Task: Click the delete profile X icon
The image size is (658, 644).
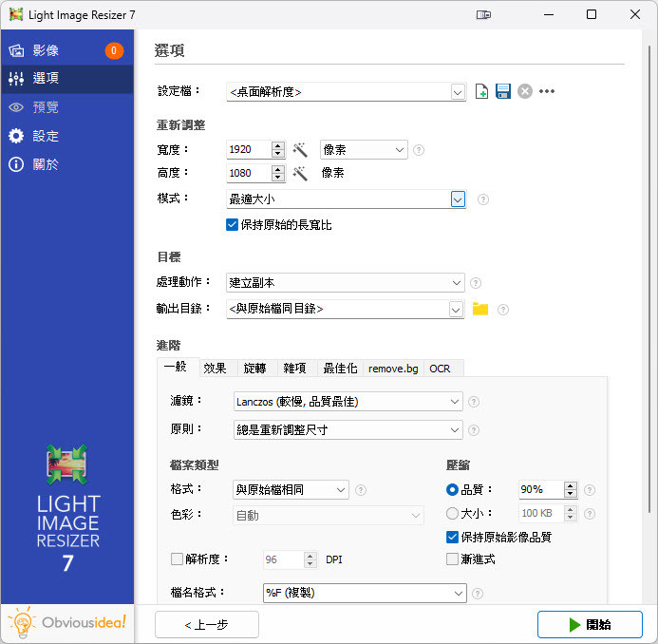Action: click(x=525, y=92)
